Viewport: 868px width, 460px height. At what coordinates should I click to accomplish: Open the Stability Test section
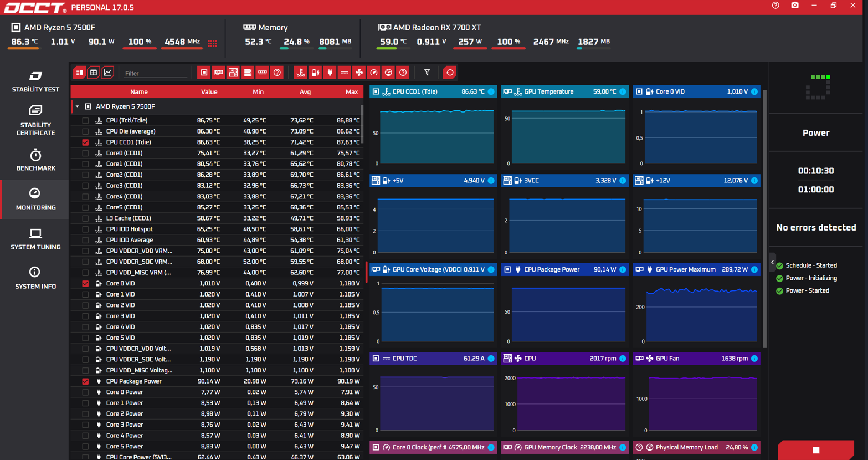pos(35,81)
